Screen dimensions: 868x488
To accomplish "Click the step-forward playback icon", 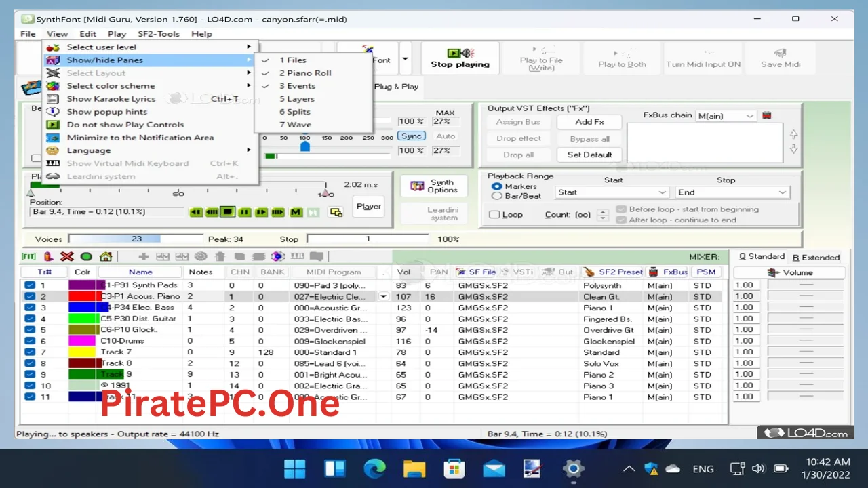I will (278, 212).
